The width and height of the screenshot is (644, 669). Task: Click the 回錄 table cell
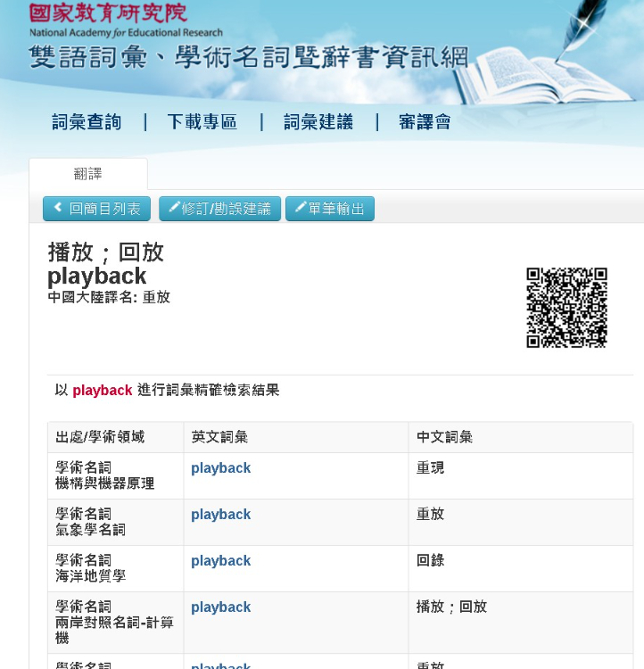click(521, 569)
